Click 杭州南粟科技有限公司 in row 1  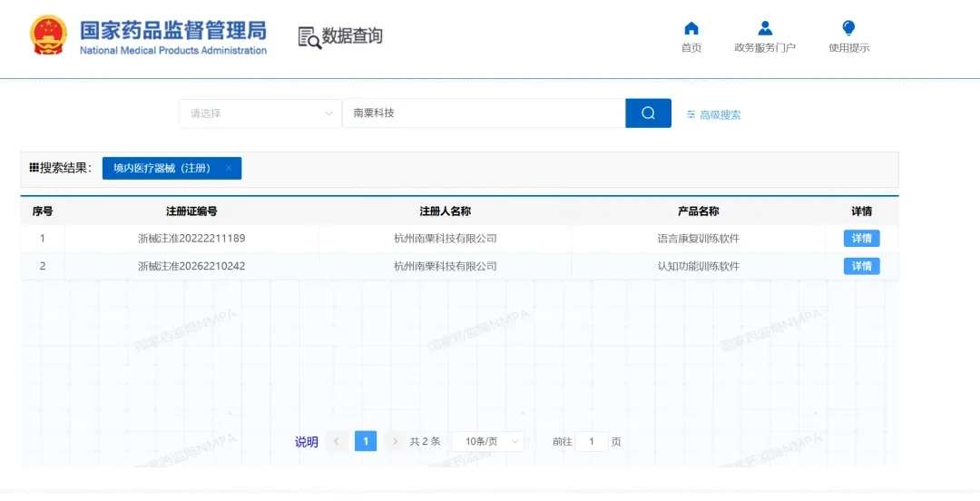(445, 239)
